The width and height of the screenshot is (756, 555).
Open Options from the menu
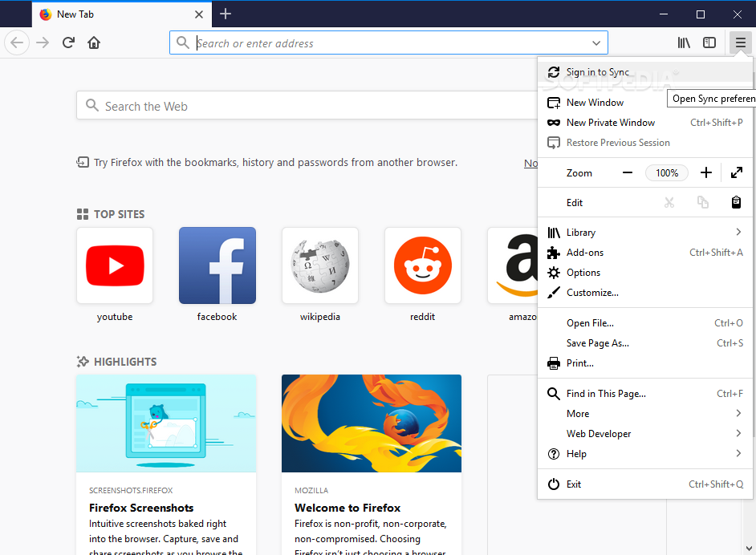tap(645, 273)
